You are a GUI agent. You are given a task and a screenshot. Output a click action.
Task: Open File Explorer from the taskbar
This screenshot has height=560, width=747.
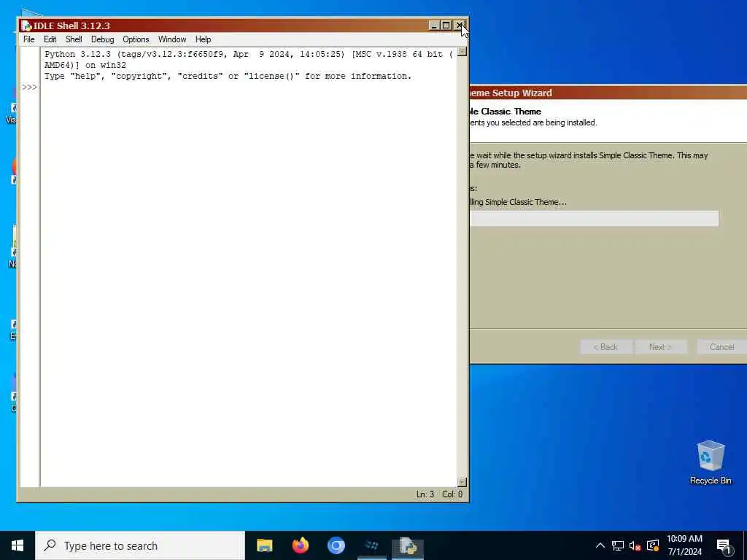[264, 545]
